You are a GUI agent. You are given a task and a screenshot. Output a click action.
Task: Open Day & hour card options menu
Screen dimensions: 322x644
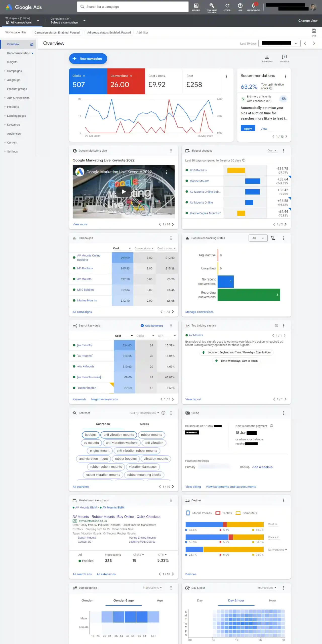284,588
